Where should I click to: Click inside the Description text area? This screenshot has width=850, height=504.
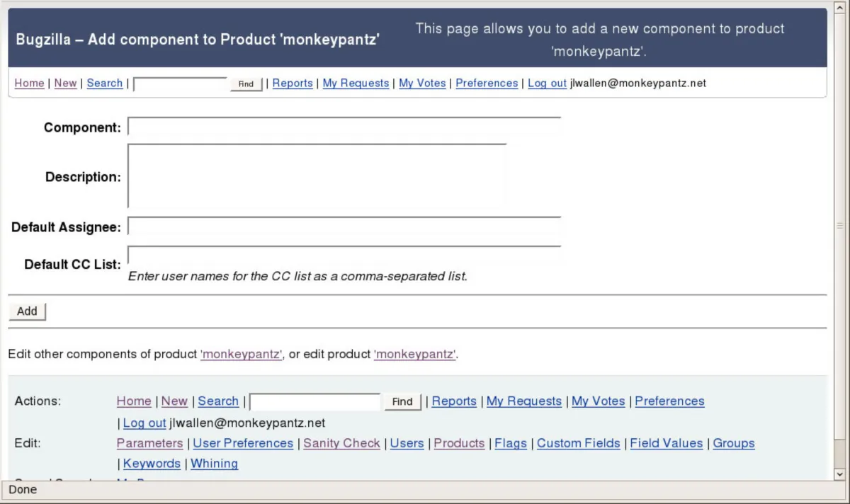point(317,176)
